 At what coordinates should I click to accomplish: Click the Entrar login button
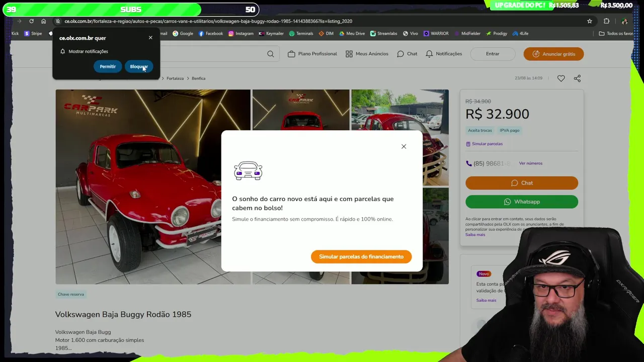[493, 54]
